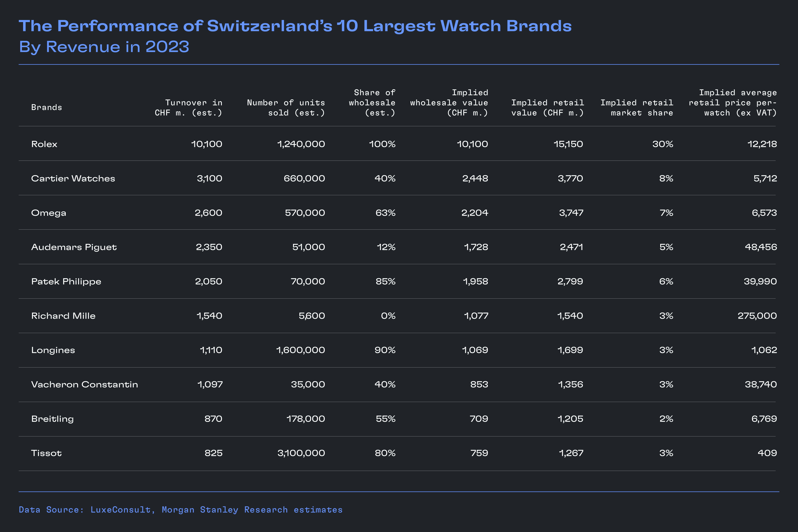Click the 'Share of wholesale (est.)' header
Viewport: 798px width, 532px height.
pyautogui.click(x=372, y=103)
